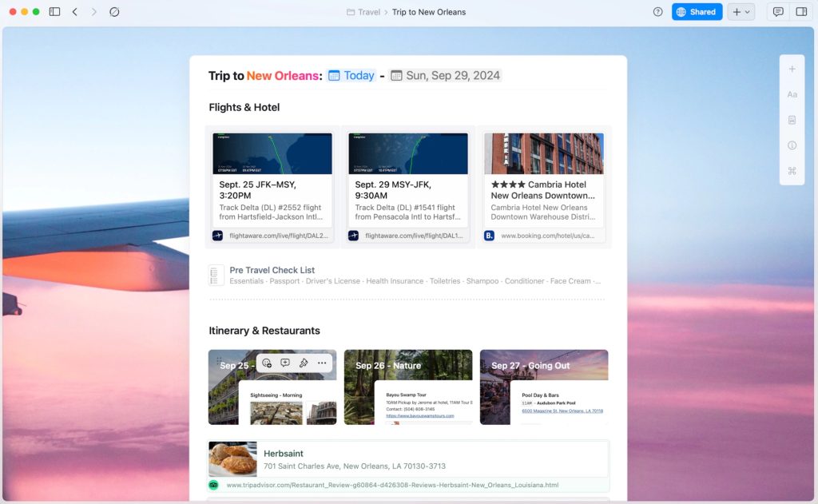
Task: Open the Today start date picker
Action: [x=351, y=76]
